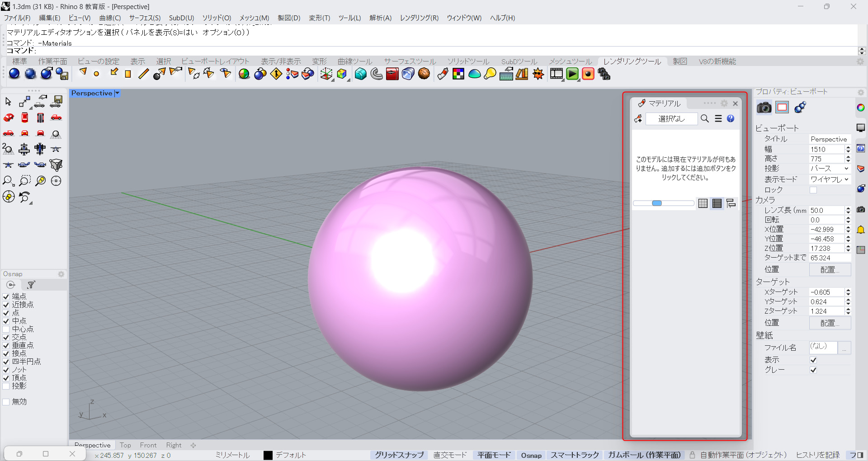Switch material view to grid thumbnails

[703, 203]
